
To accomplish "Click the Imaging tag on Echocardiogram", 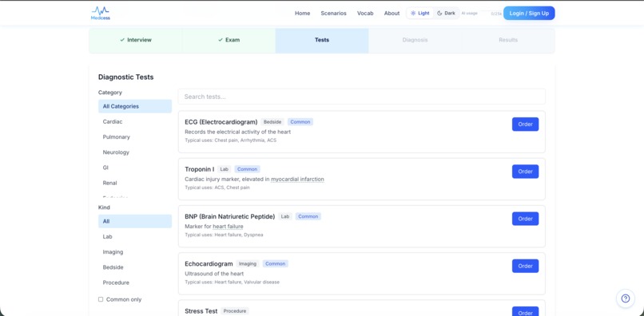I will coord(248,264).
